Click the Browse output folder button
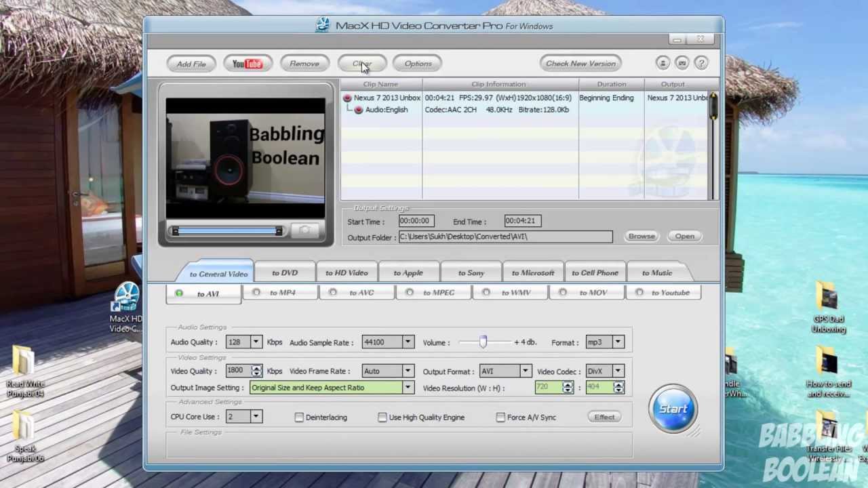Viewport: 868px width, 488px height. pos(642,236)
